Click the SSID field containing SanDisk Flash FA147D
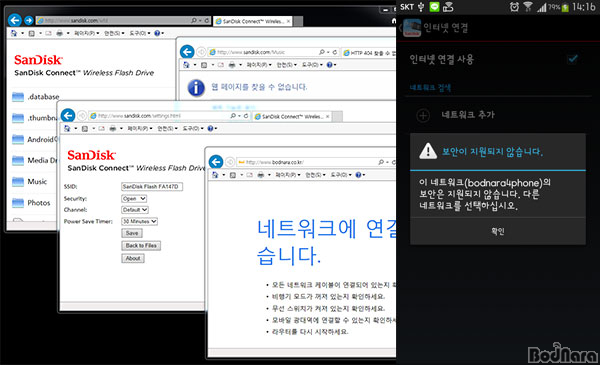 click(x=152, y=186)
